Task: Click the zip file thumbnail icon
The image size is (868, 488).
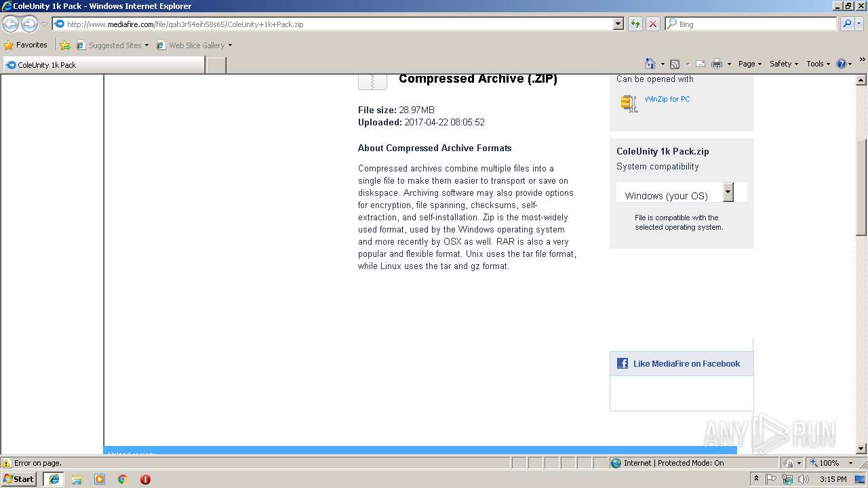Action: click(x=372, y=81)
